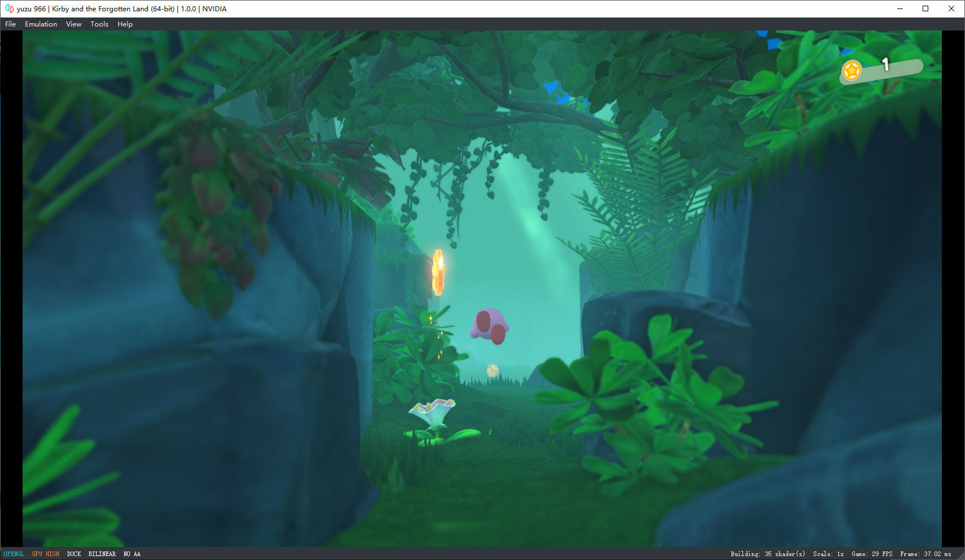
Task: Open the File menu
Action: [x=11, y=24]
